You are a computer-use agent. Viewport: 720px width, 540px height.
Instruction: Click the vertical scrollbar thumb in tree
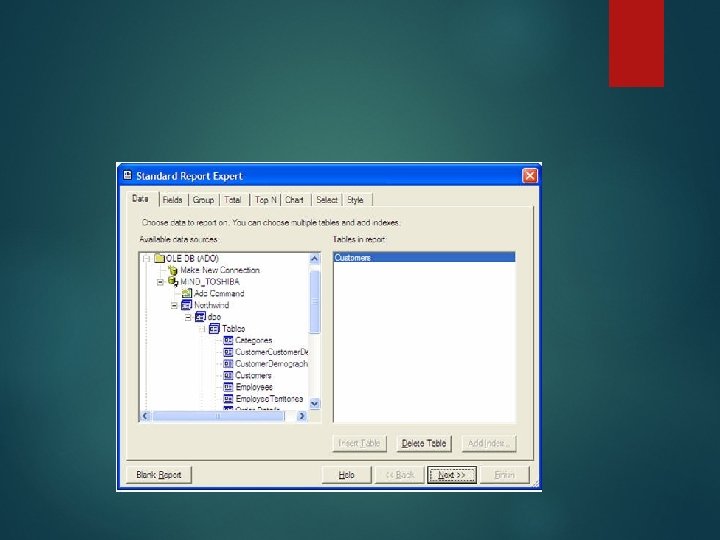(315, 302)
